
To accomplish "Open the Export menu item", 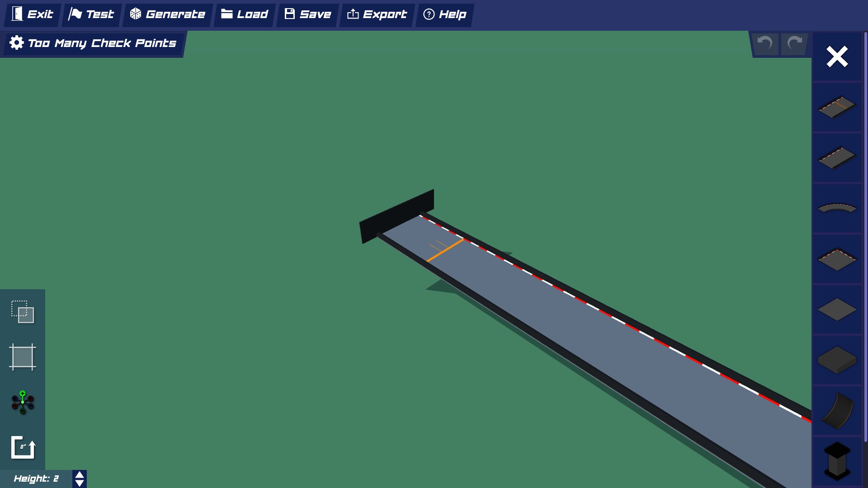I will [x=377, y=14].
